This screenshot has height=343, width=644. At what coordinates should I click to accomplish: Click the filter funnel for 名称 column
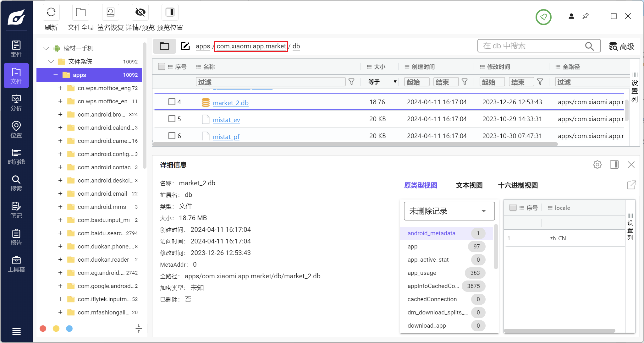pyautogui.click(x=352, y=82)
